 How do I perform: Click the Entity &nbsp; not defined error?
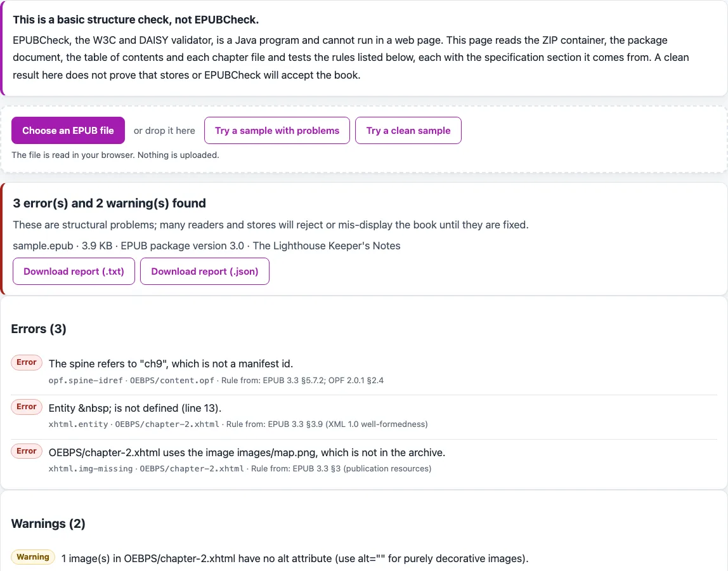coord(135,408)
